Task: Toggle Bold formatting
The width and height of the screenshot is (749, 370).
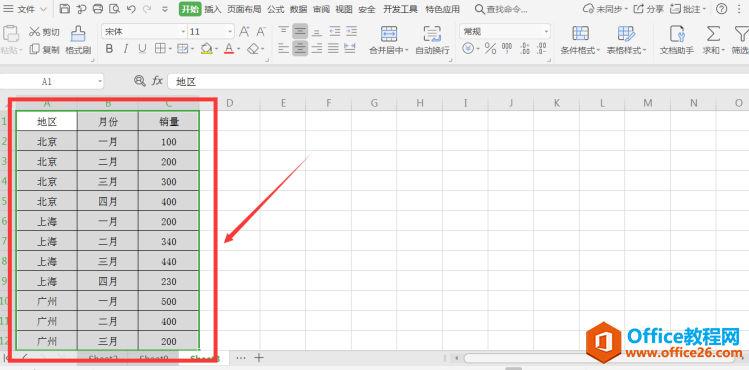Action: tap(109, 49)
